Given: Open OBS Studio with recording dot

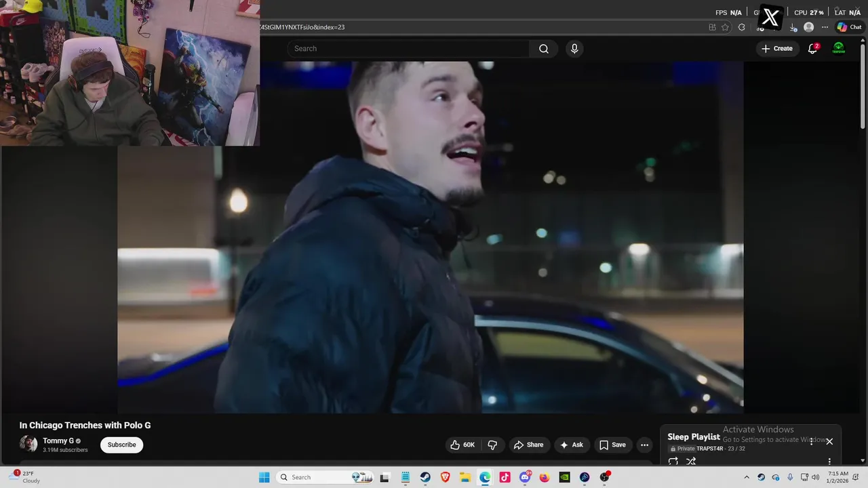Looking at the screenshot, I should 604,477.
